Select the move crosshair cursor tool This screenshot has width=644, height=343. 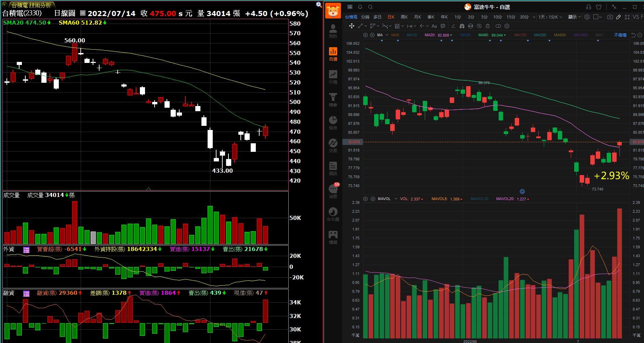[352, 26]
